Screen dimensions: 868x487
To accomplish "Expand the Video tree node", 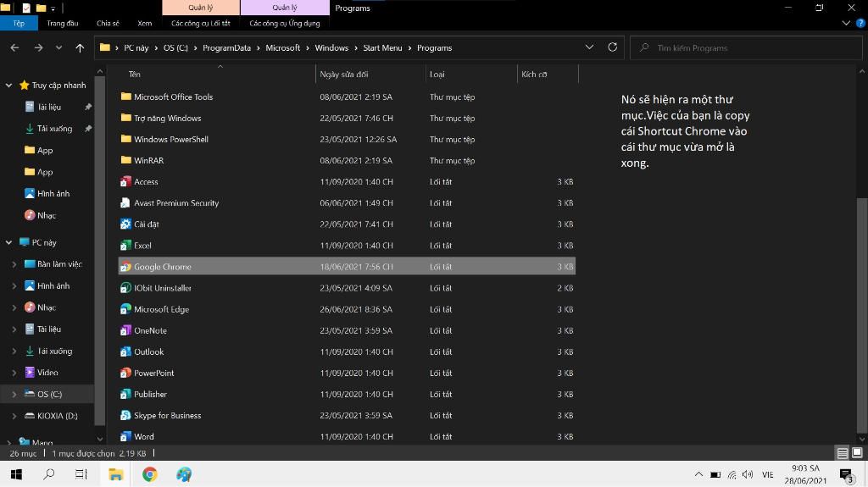I will pyautogui.click(x=14, y=373).
